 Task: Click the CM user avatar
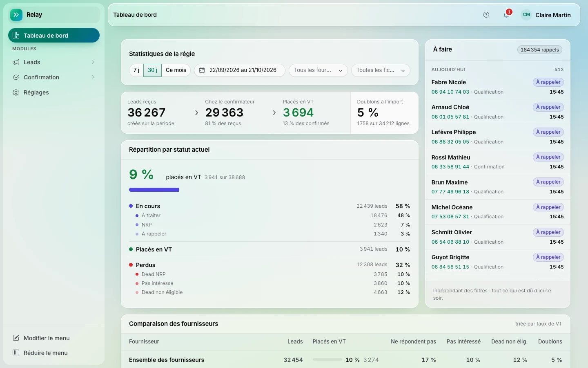click(x=526, y=15)
